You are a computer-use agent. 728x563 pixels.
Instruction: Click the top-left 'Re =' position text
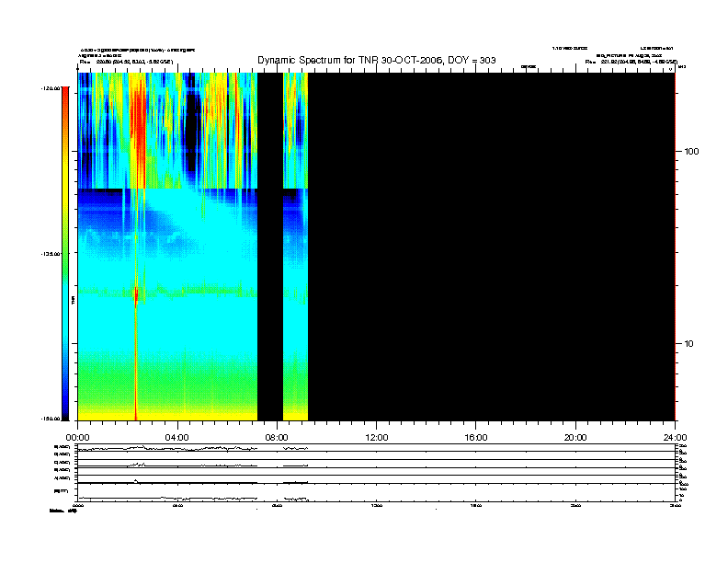(126, 62)
